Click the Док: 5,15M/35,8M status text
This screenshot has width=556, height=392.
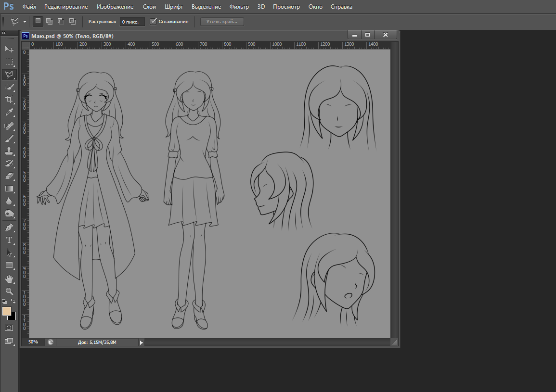tap(97, 342)
